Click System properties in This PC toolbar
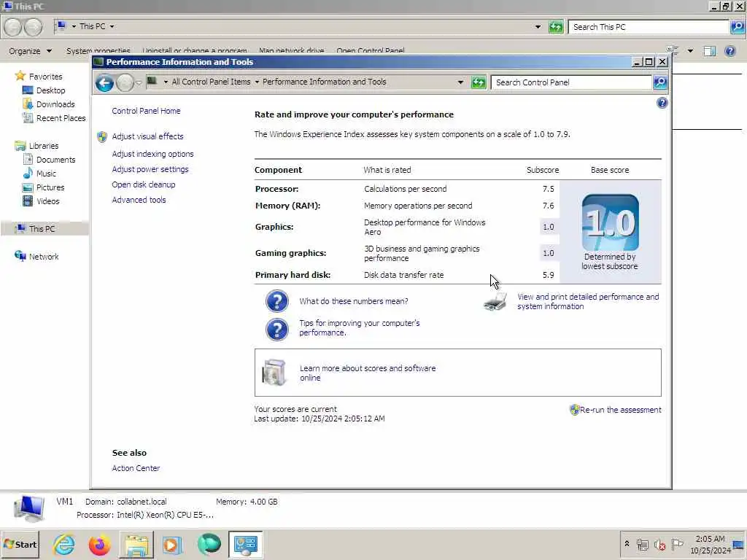This screenshot has height=560, width=747. 98,50
